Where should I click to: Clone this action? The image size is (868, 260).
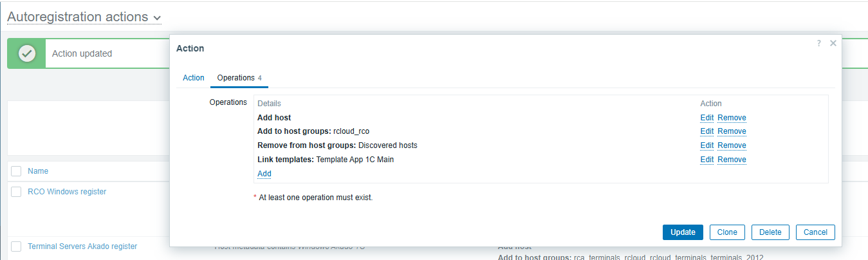[727, 232]
